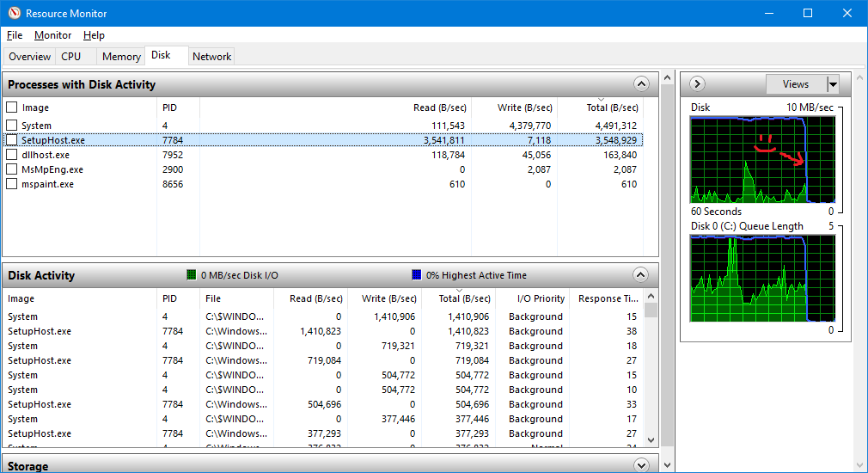Sort Disk Activity by File column header
Screen dimensions: 868x473
(x=236, y=298)
